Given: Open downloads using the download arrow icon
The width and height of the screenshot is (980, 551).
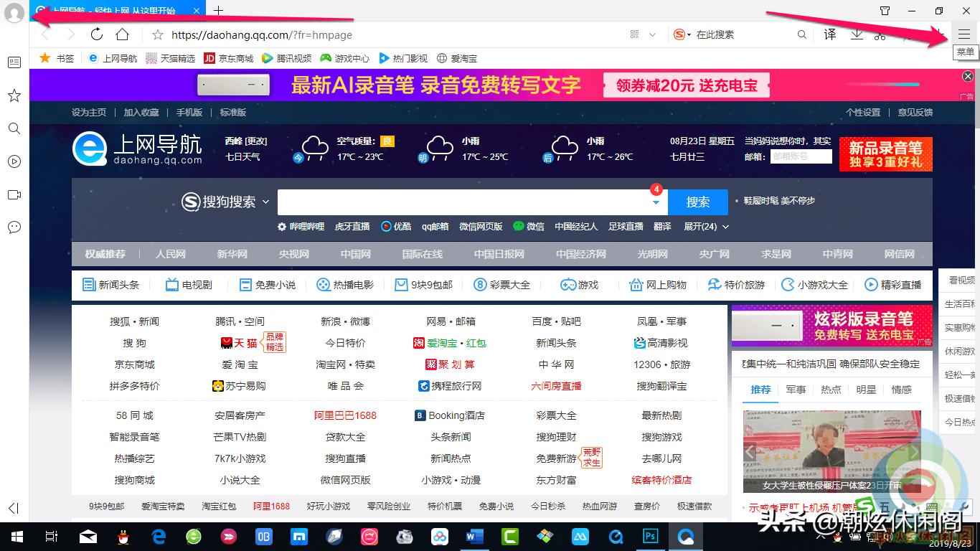Looking at the screenshot, I should [856, 34].
